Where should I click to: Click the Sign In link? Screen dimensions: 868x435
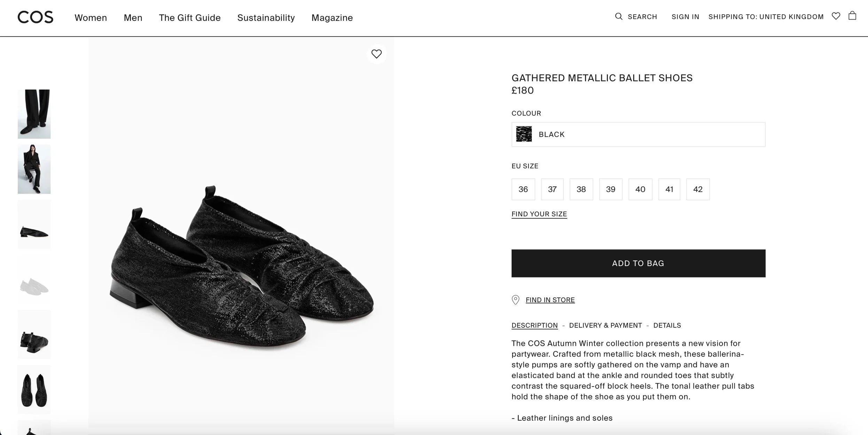point(685,17)
